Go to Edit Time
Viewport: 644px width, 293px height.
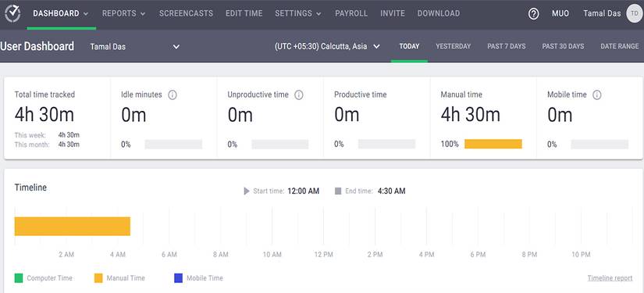pos(244,13)
